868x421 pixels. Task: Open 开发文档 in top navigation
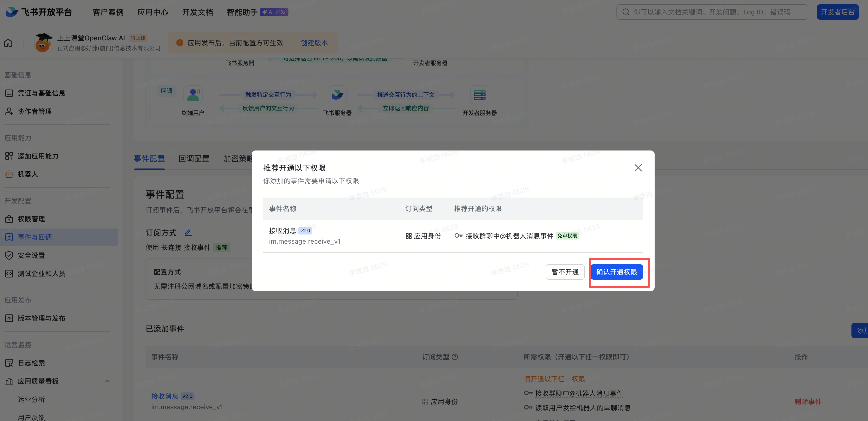[x=197, y=12]
